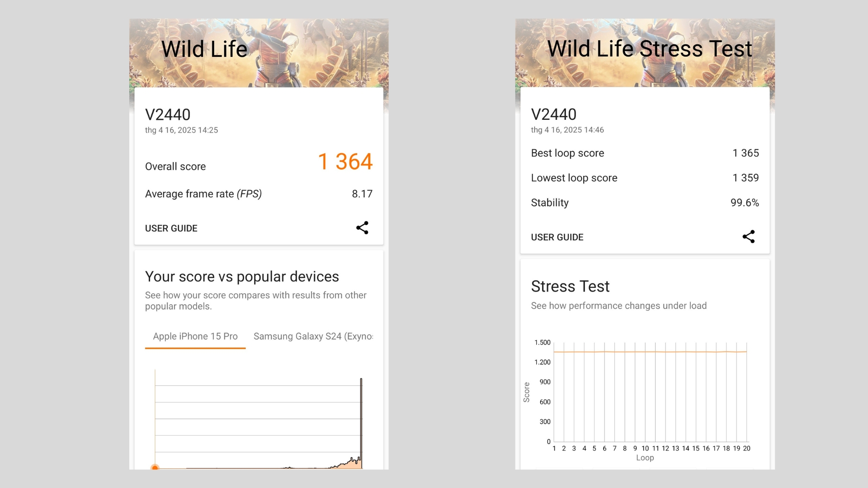Screen dimensions: 868x488
Task: Click the See how performance changes under load text
Action: pos(618,306)
